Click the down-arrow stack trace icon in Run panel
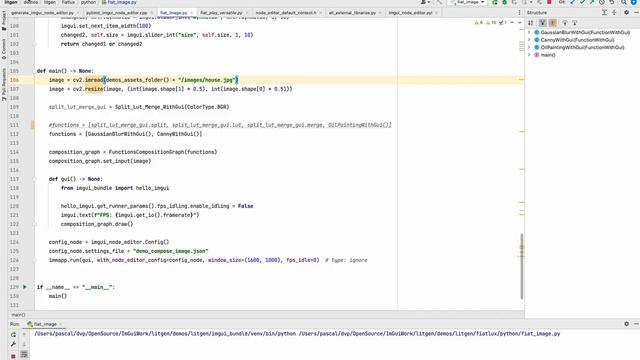This screenshot has width=640, height=360. click(x=24, y=344)
